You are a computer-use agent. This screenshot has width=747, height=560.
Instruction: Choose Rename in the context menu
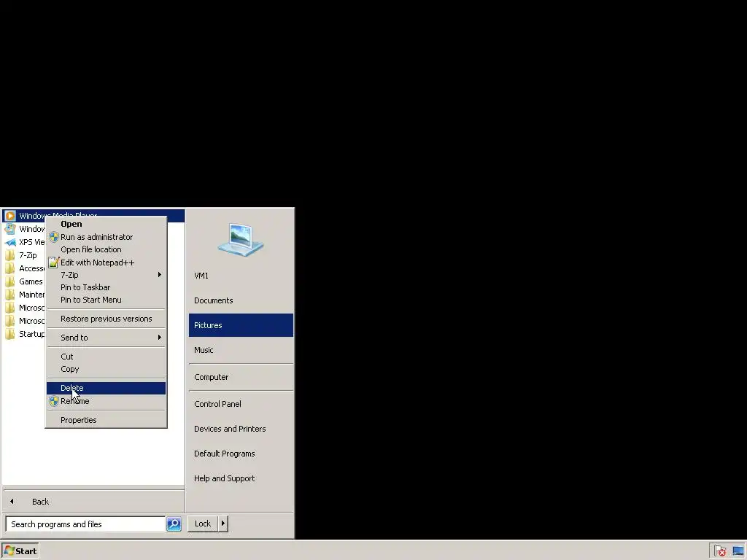point(106,401)
